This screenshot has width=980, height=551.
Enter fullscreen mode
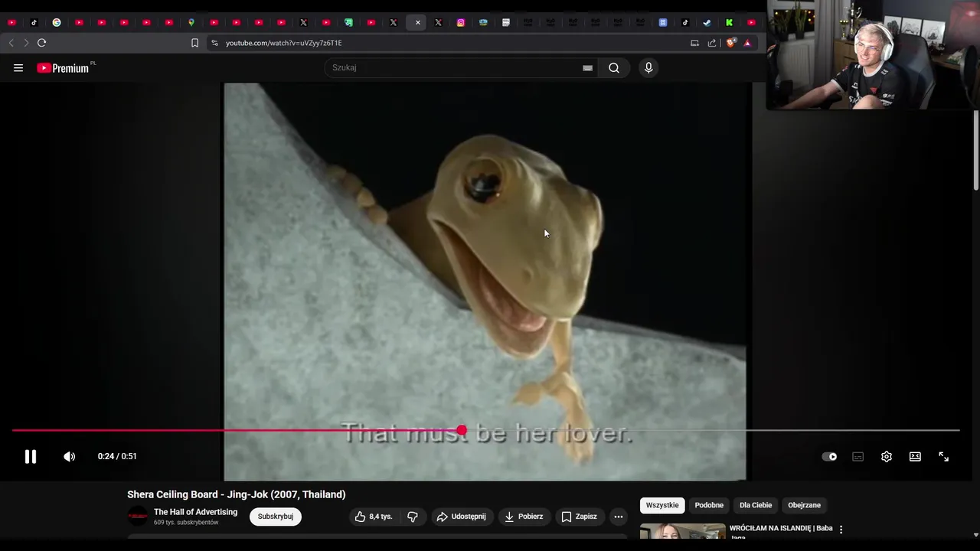click(944, 457)
